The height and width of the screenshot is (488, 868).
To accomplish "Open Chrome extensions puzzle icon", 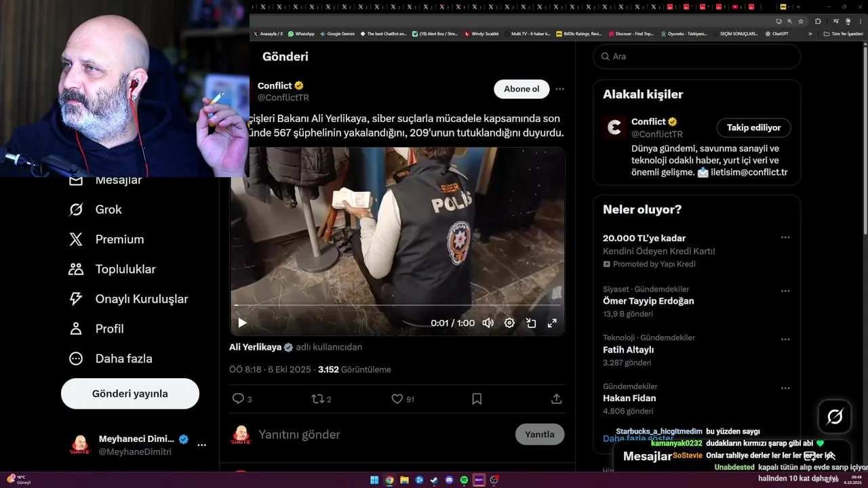I will (x=818, y=21).
